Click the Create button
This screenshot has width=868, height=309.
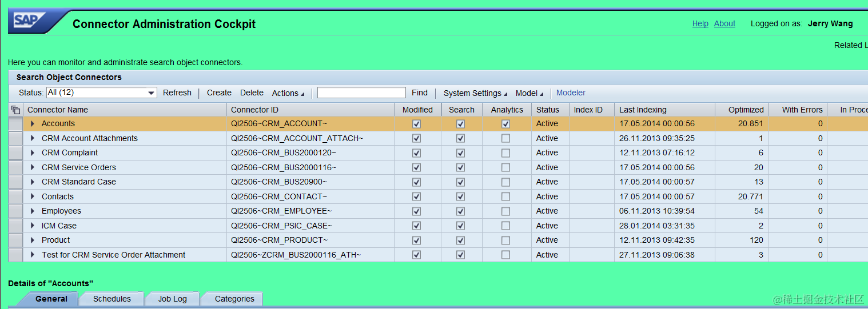219,93
